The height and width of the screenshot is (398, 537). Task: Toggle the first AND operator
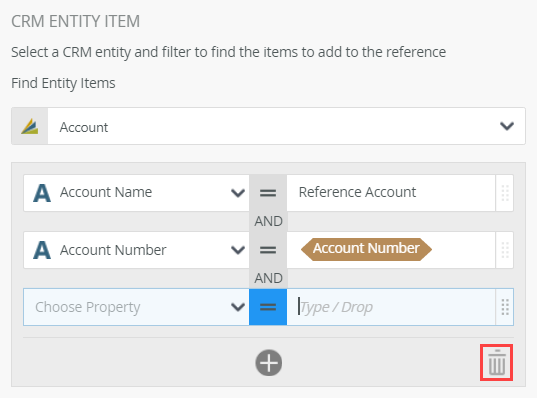(268, 221)
